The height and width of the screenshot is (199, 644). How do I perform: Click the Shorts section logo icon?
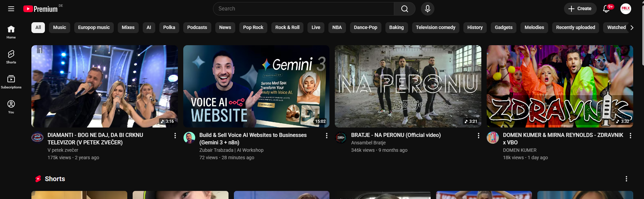[38, 179]
